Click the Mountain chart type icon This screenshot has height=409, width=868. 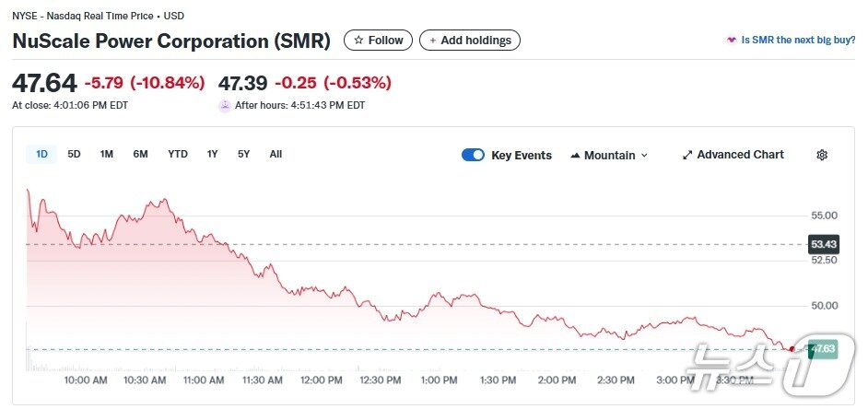coord(576,155)
